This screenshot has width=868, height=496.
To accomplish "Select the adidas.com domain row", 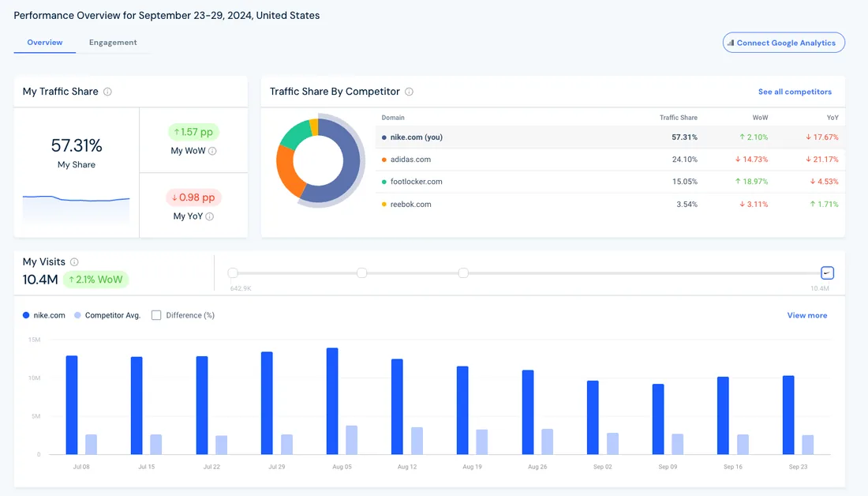I will click(610, 160).
